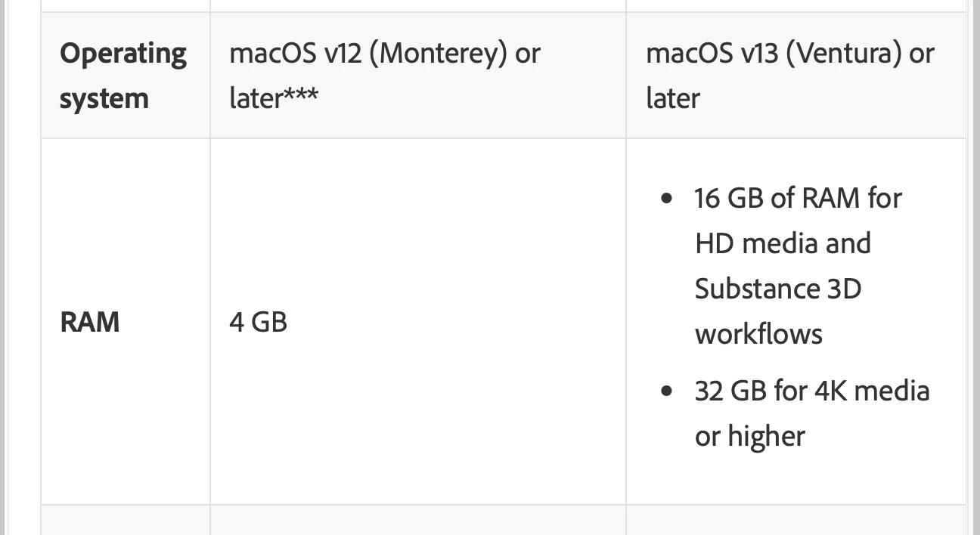Click the 32 GB for 4K media text
This screenshot has height=535, width=980.
coord(811,391)
